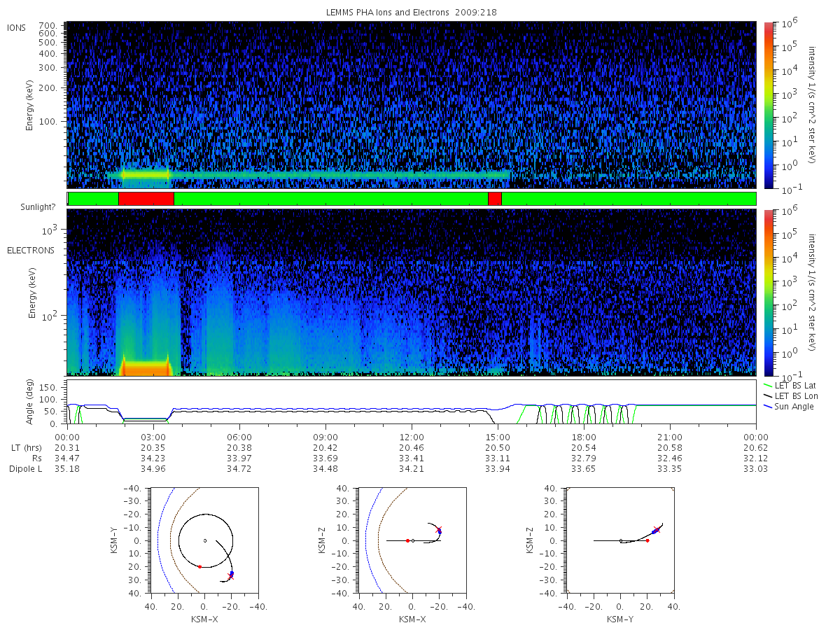Viewport: 840px width, 630px height.
Task: Click the electrons intensity color bar
Action: pos(768,292)
